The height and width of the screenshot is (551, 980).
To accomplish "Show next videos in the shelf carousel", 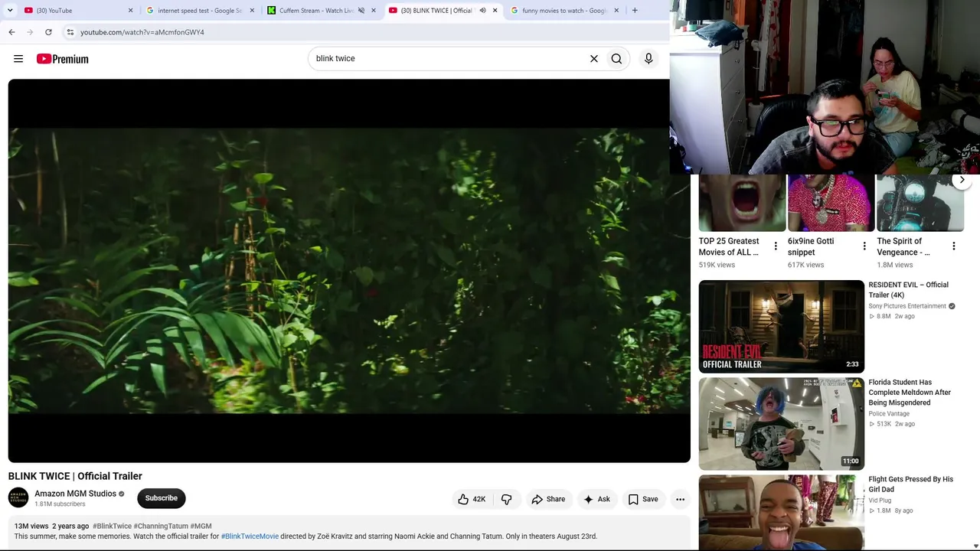I will 962,180.
